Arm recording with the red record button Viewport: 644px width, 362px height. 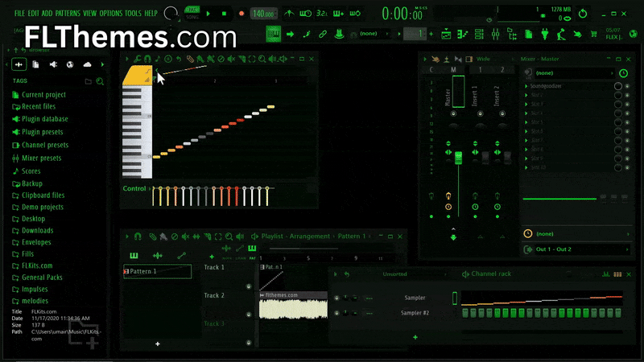[242, 14]
